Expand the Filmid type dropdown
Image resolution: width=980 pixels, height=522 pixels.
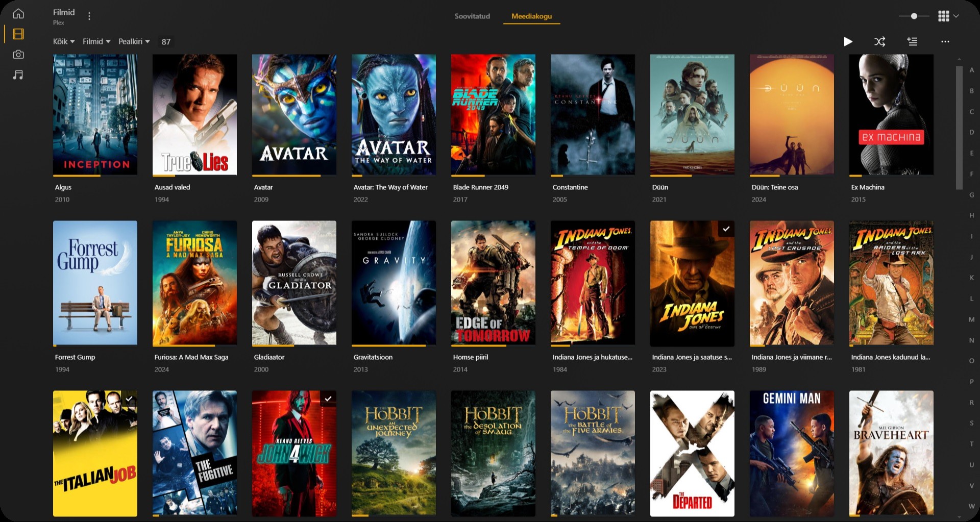pos(96,42)
